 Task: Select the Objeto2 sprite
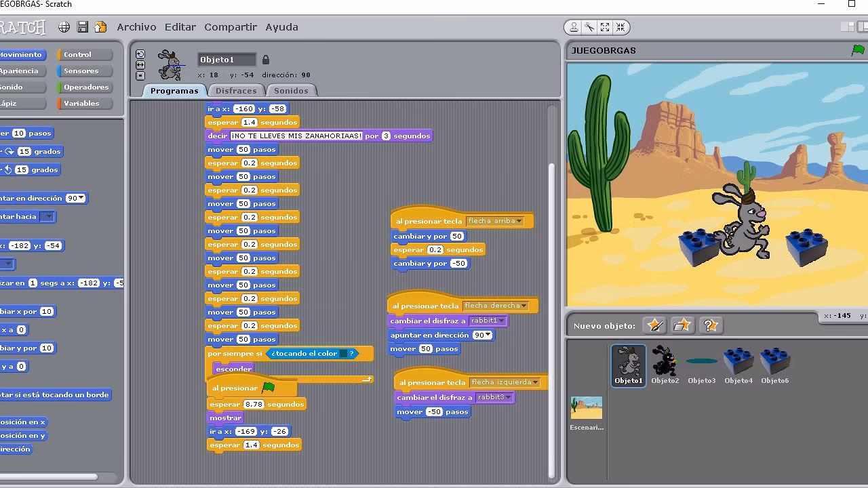[665, 365]
